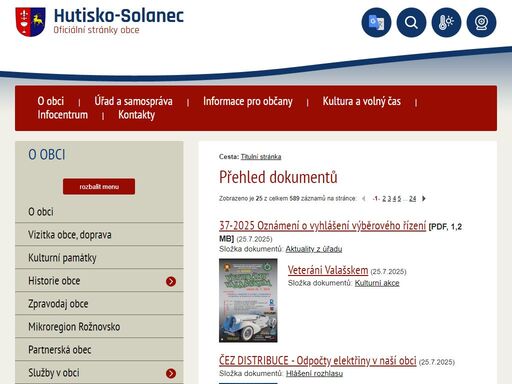Click Titulní stránka breadcrumb link
The image size is (512, 384).
pyautogui.click(x=261, y=157)
